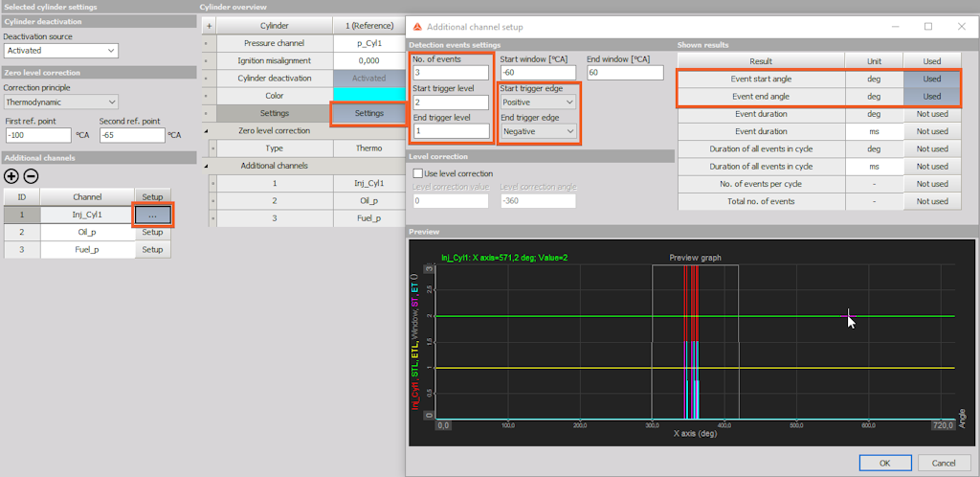
Task: Toggle Total no. of events usage
Action: click(x=932, y=201)
